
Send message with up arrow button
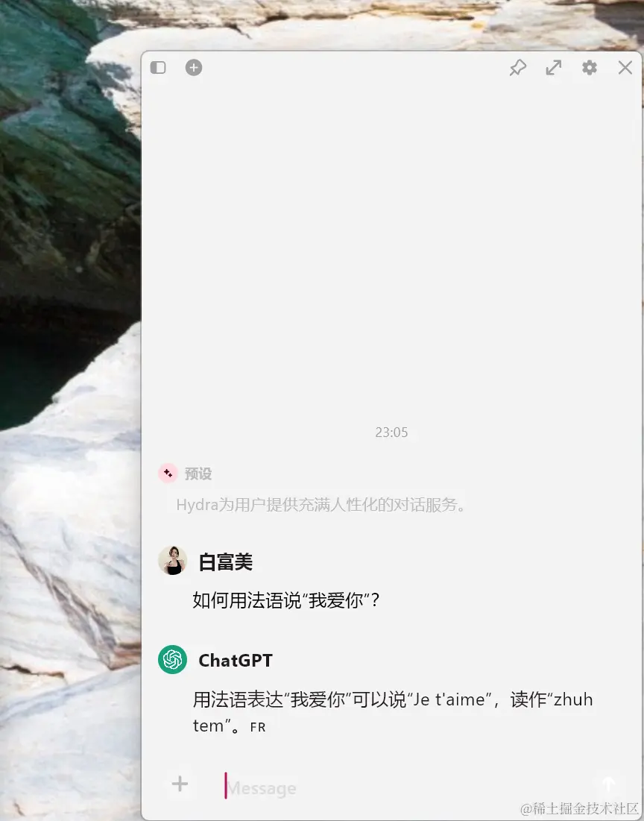[x=608, y=784]
